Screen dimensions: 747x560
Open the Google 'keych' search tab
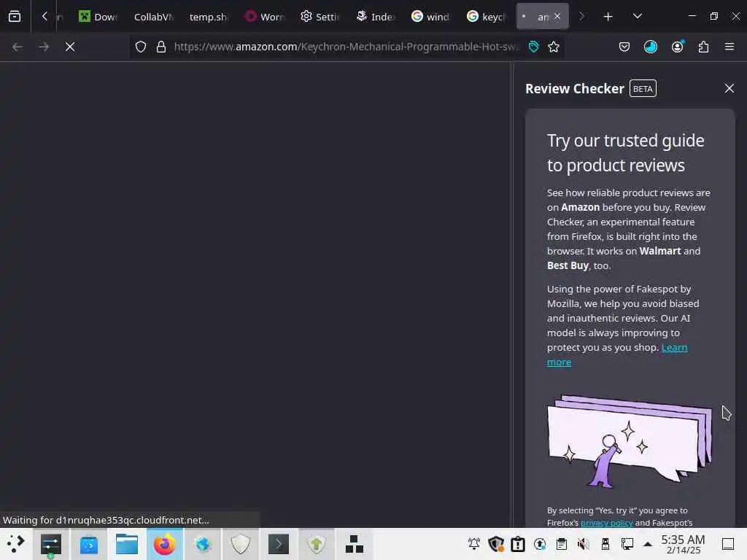point(486,17)
